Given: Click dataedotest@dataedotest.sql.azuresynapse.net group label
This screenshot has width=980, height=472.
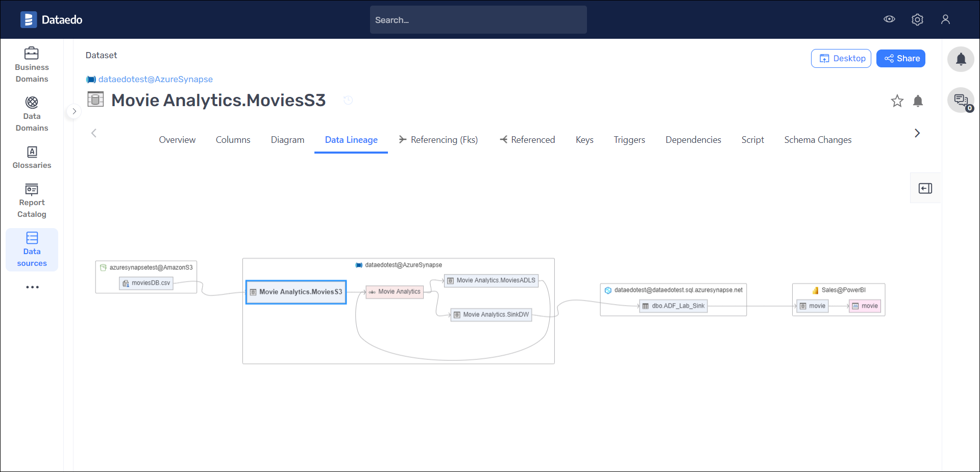Looking at the screenshot, I should point(678,290).
